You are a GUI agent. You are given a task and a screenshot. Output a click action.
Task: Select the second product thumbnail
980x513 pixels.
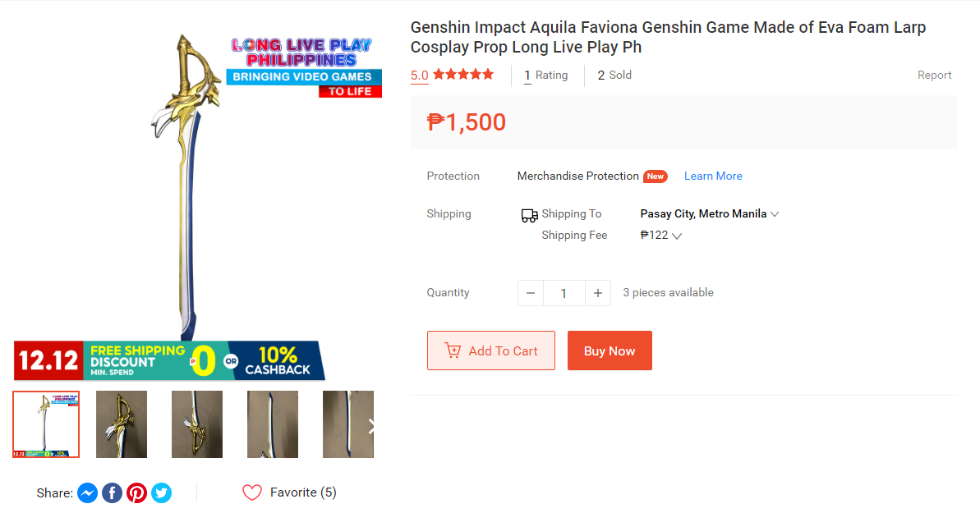(122, 424)
